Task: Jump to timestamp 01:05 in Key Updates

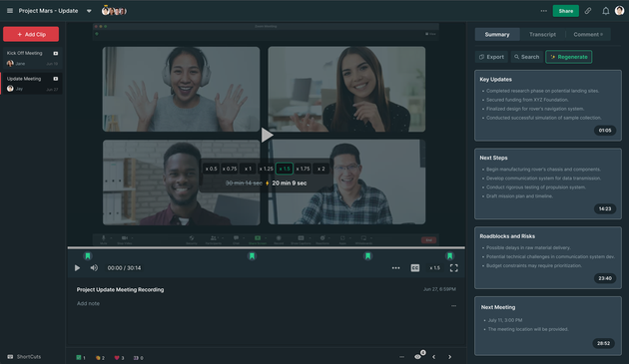Action: pyautogui.click(x=604, y=131)
